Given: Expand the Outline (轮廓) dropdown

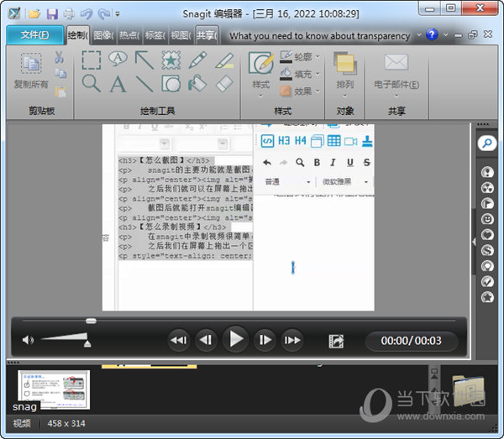Looking at the screenshot, I should (x=318, y=57).
